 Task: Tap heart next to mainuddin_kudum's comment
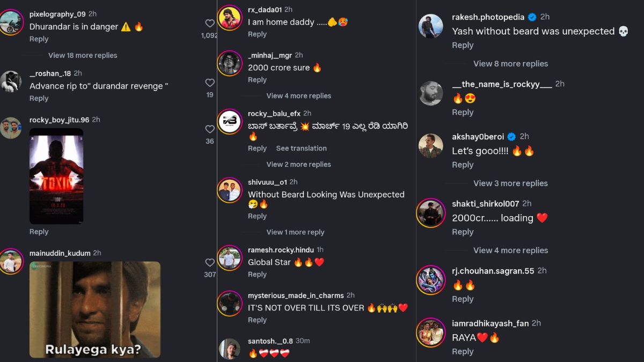tap(210, 263)
